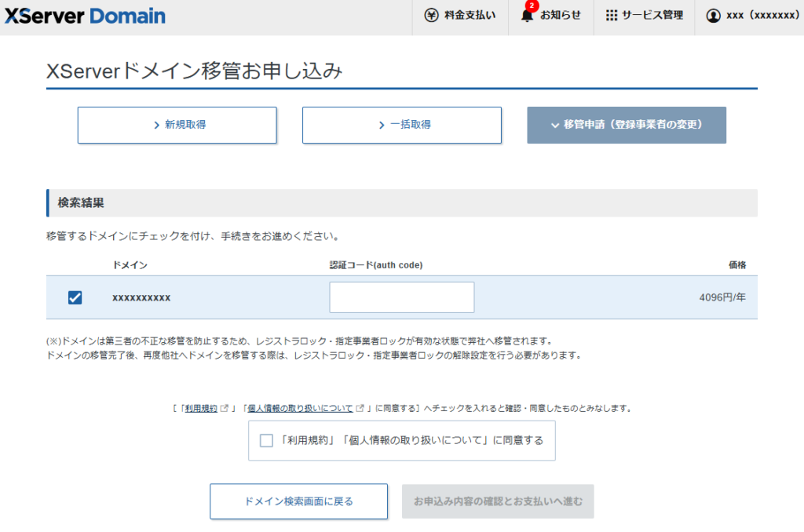The image size is (804, 532).
Task: Click the 認証コード auth code input field
Action: [401, 297]
